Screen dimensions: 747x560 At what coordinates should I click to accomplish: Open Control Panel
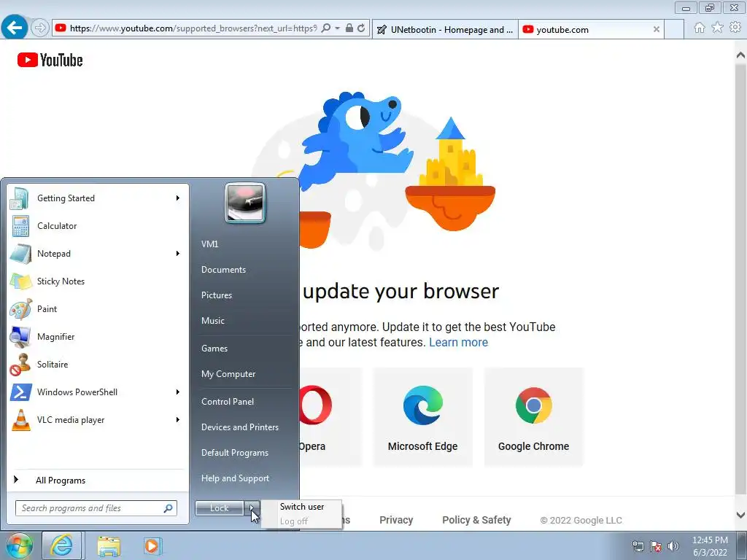click(x=228, y=402)
